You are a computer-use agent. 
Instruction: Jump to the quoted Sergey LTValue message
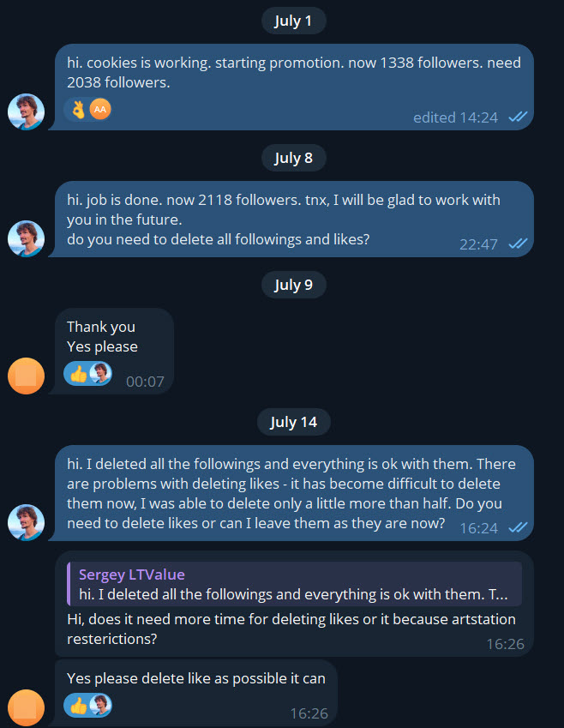click(294, 584)
